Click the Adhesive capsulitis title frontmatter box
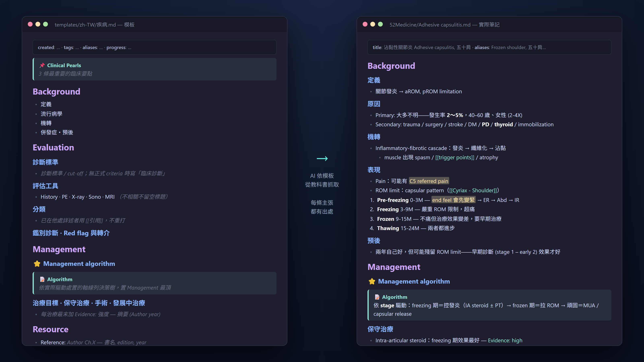 [489, 47]
